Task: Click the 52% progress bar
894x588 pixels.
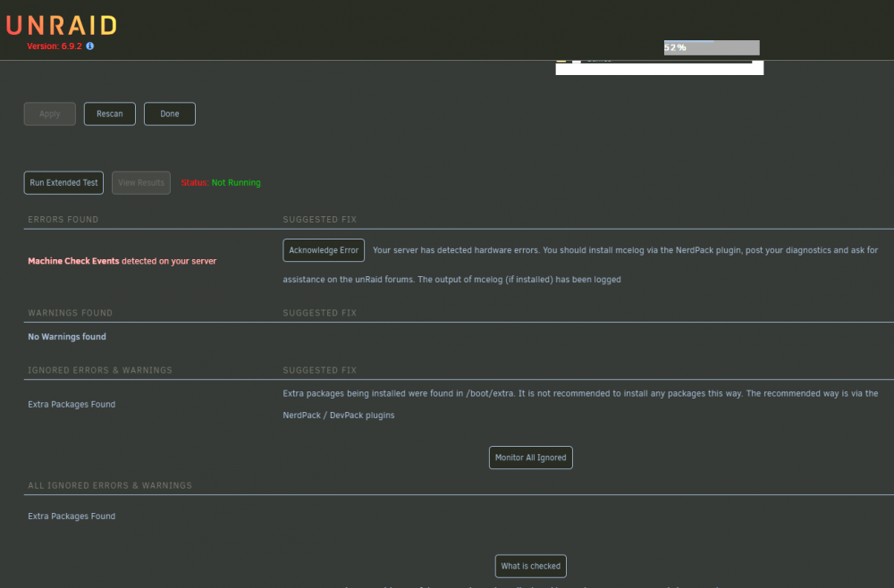Action: tap(711, 47)
